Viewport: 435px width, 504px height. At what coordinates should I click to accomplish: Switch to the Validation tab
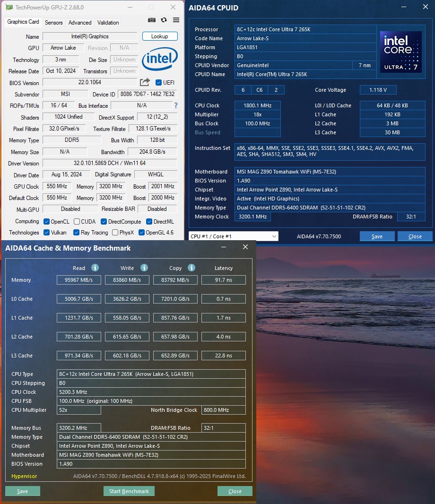[108, 23]
